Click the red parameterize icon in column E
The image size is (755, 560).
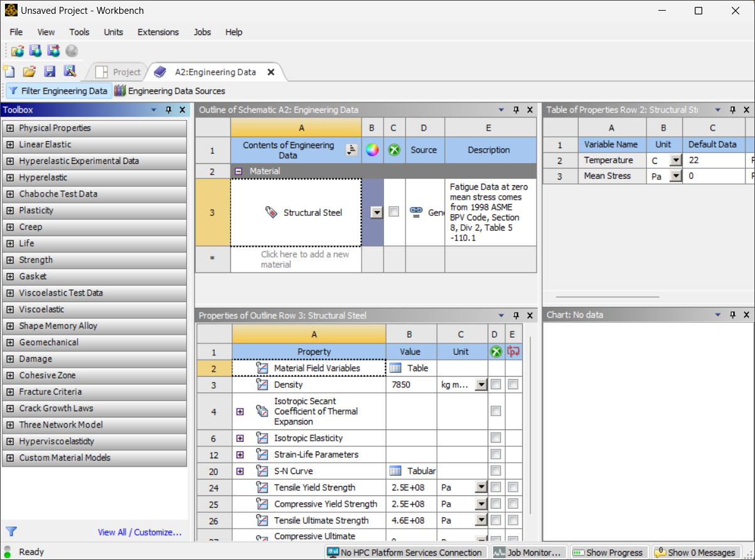(x=513, y=352)
